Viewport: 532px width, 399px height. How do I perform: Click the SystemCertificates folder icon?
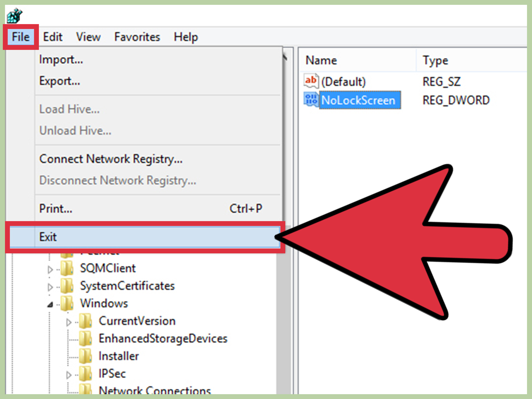point(67,286)
